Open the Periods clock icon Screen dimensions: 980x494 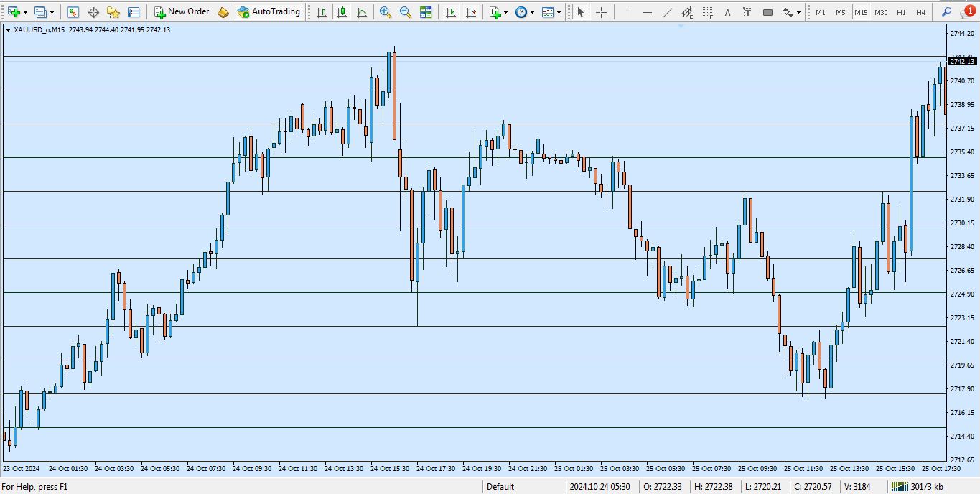tap(521, 12)
